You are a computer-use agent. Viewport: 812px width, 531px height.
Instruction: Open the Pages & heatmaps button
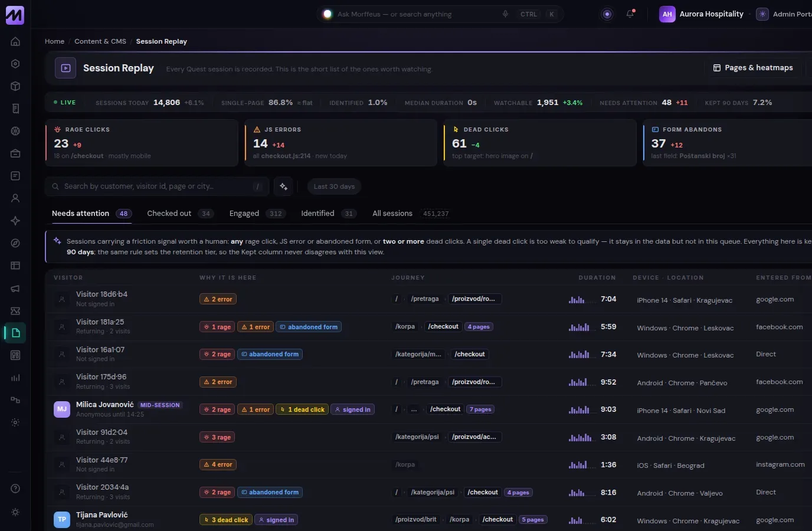pos(753,68)
